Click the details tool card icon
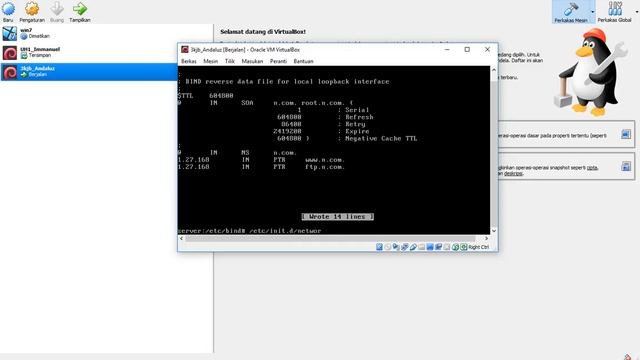 tap(626, 134)
